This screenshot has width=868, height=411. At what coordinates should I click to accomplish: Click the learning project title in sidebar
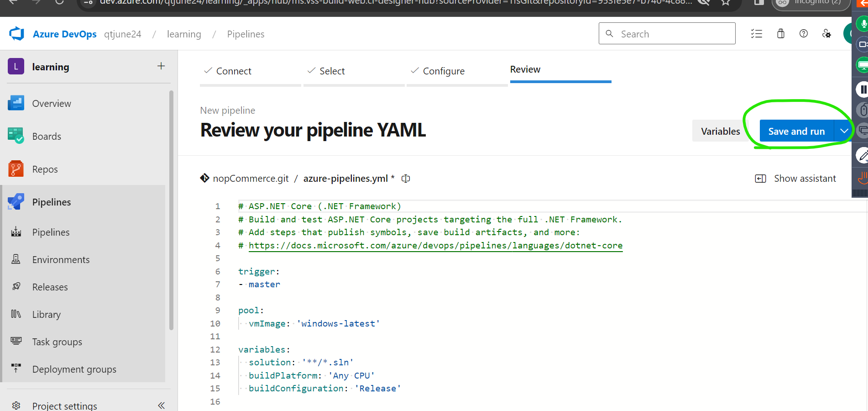tap(51, 67)
